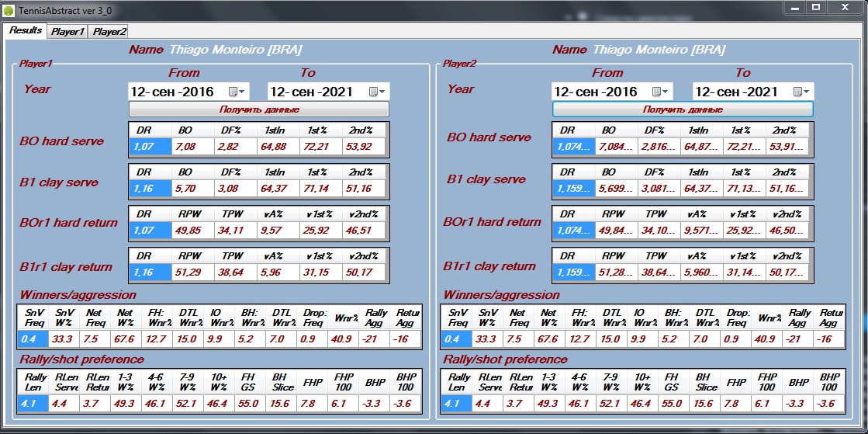Click Player2 Получить данные button
Viewport: 868px width, 434px height.
click(683, 109)
